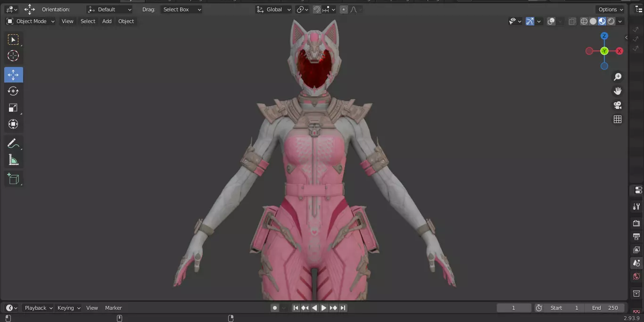
Task: Switch to wireframe shading
Action: (x=584, y=21)
